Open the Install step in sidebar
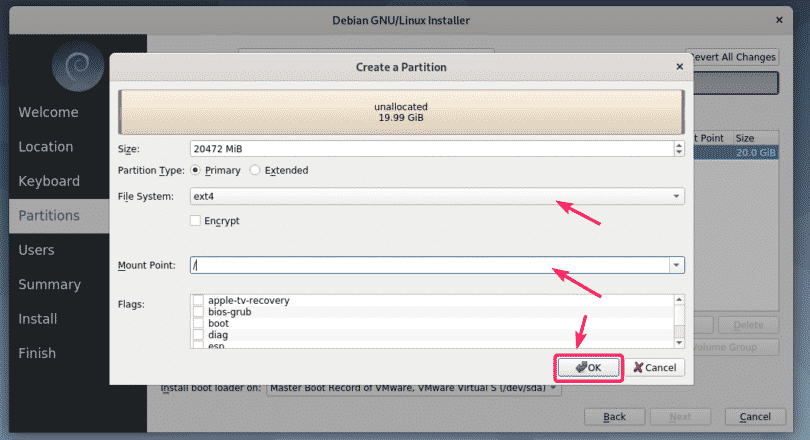The height and width of the screenshot is (440, 810). [38, 319]
